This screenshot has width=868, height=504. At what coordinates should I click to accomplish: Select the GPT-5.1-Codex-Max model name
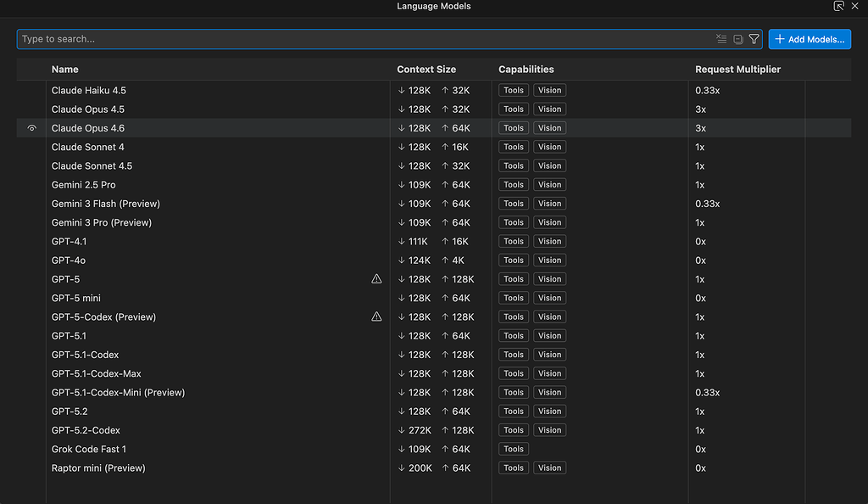pos(97,373)
